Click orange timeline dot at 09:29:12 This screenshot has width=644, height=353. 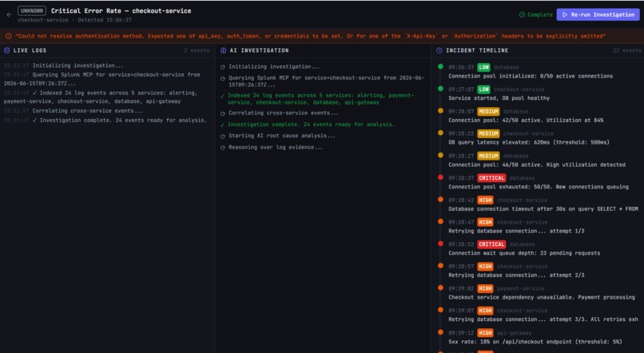[440, 332]
